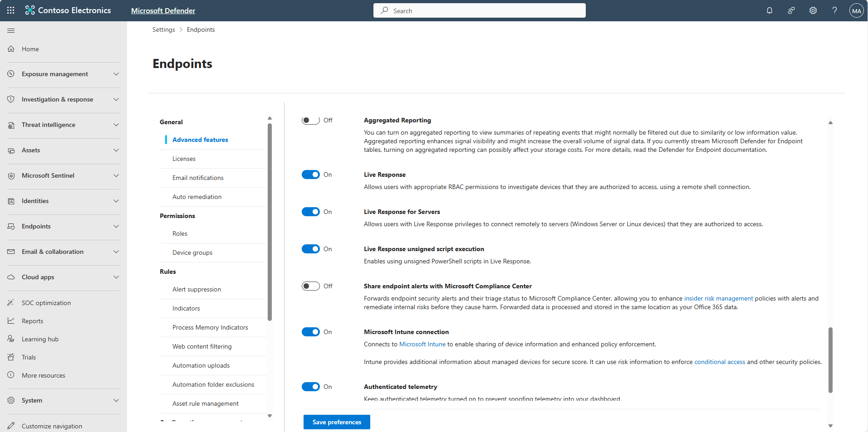Click the main settings panel scrollbar thumb
This screenshot has width=868, height=432.
tap(830, 360)
